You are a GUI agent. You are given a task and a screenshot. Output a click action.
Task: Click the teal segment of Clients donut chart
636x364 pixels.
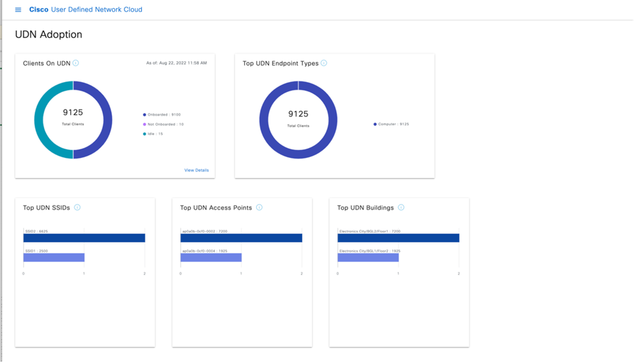39,120
